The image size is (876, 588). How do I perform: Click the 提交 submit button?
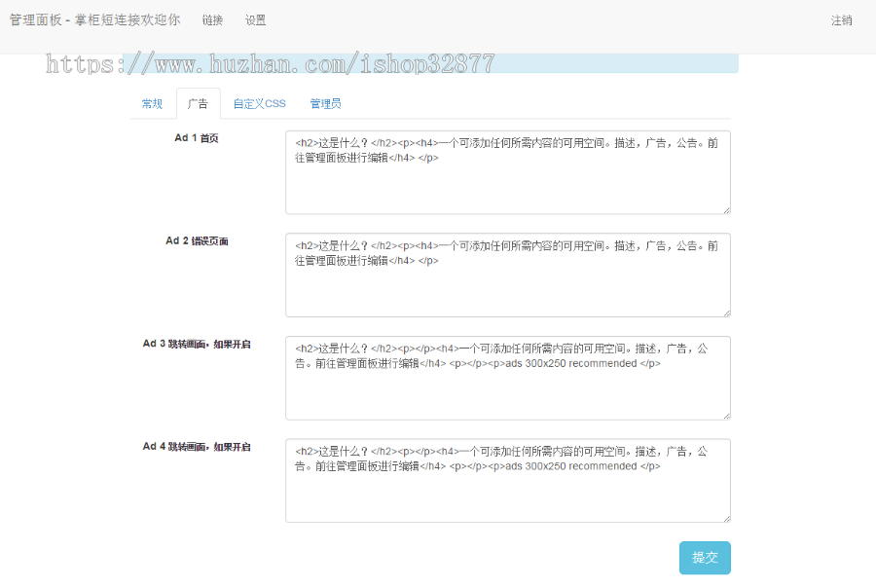[705, 558]
